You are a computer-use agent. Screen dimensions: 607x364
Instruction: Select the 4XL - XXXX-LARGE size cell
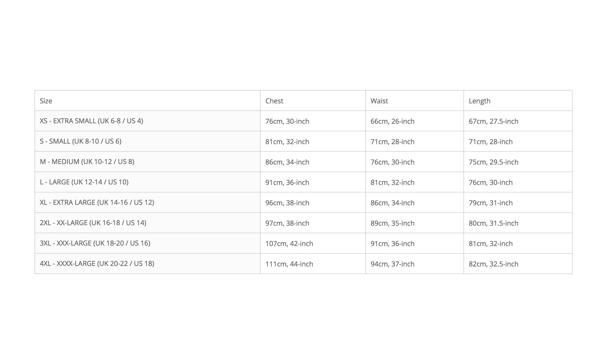tap(97, 264)
